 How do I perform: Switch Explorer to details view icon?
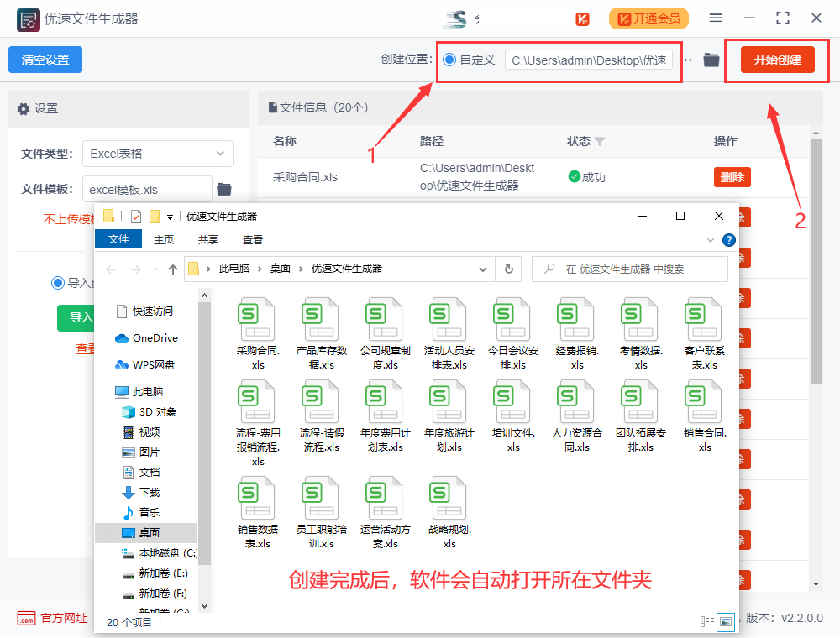(x=707, y=621)
